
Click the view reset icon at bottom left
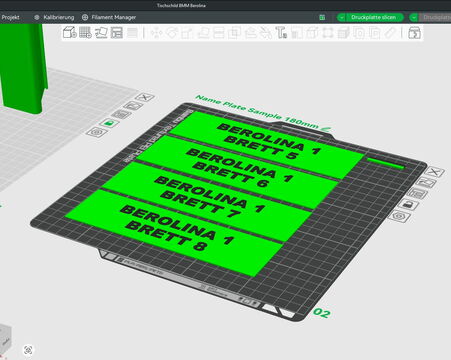[x=28, y=350]
